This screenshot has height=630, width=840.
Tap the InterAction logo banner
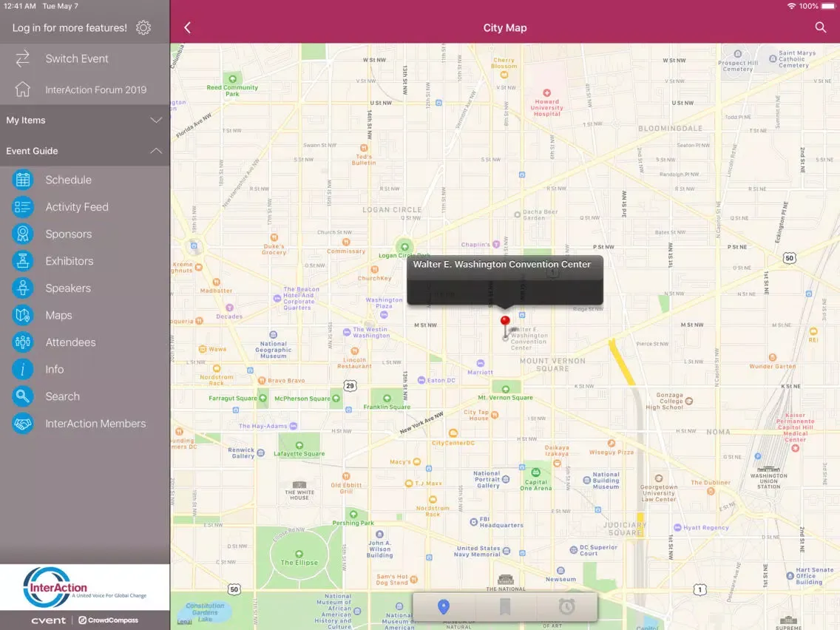click(x=84, y=587)
